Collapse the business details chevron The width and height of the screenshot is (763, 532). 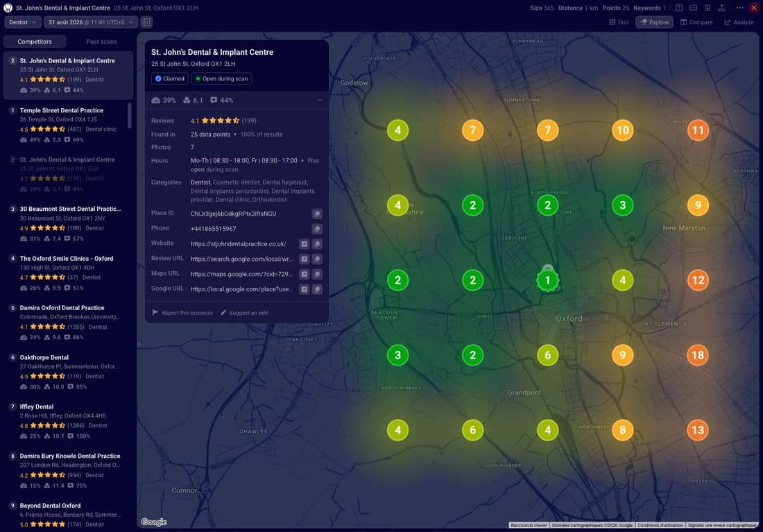320,101
